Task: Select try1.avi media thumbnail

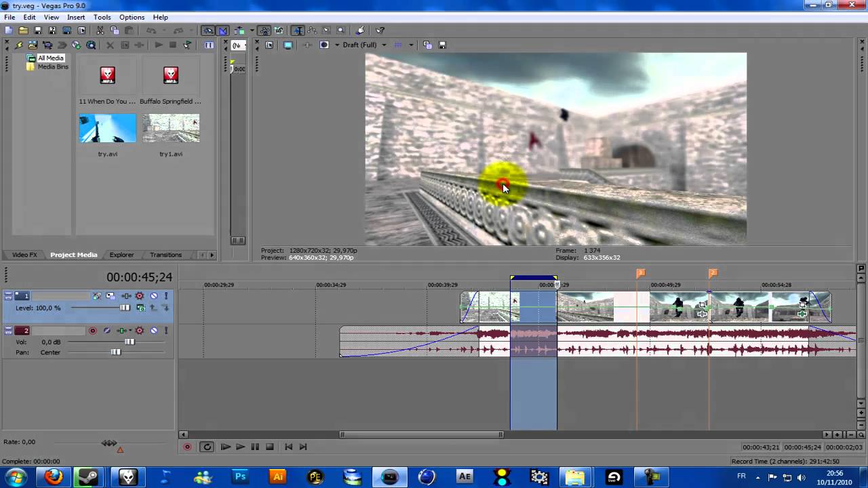Action: [171, 128]
